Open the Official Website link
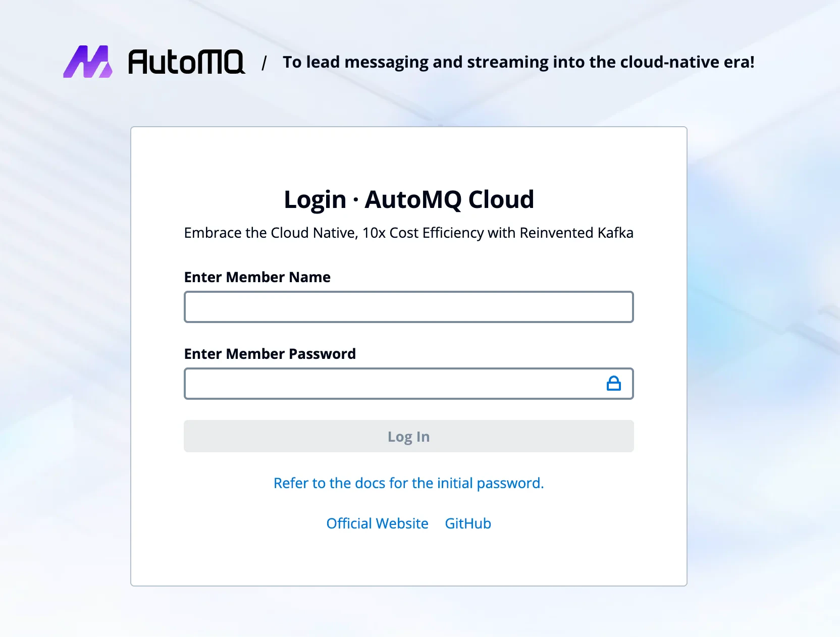This screenshot has width=840, height=637. pos(377,523)
